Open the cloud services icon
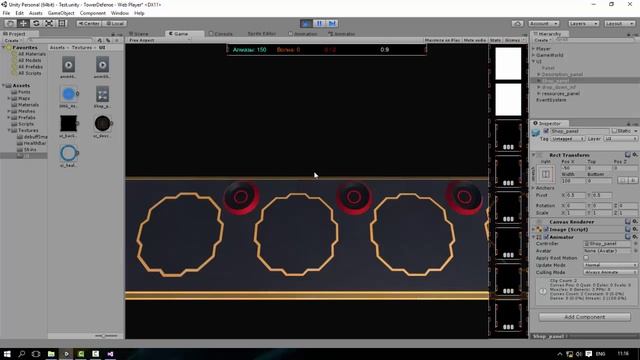The image size is (640, 360). click(518, 24)
